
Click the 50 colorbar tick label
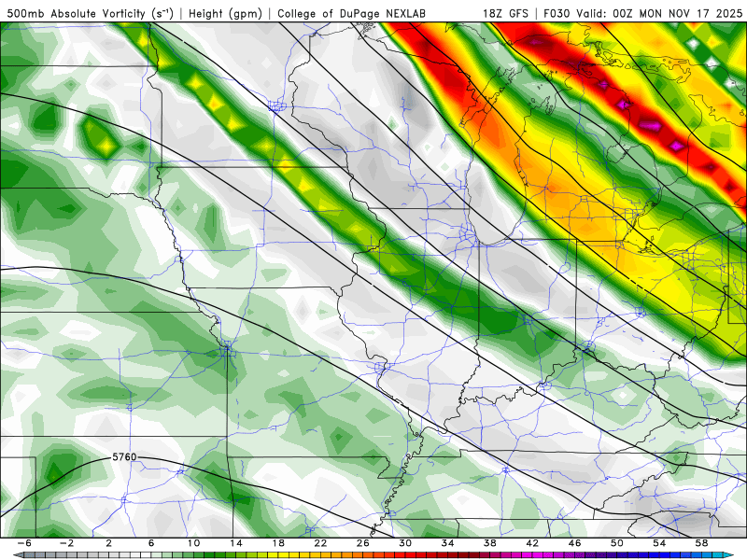coord(617,543)
